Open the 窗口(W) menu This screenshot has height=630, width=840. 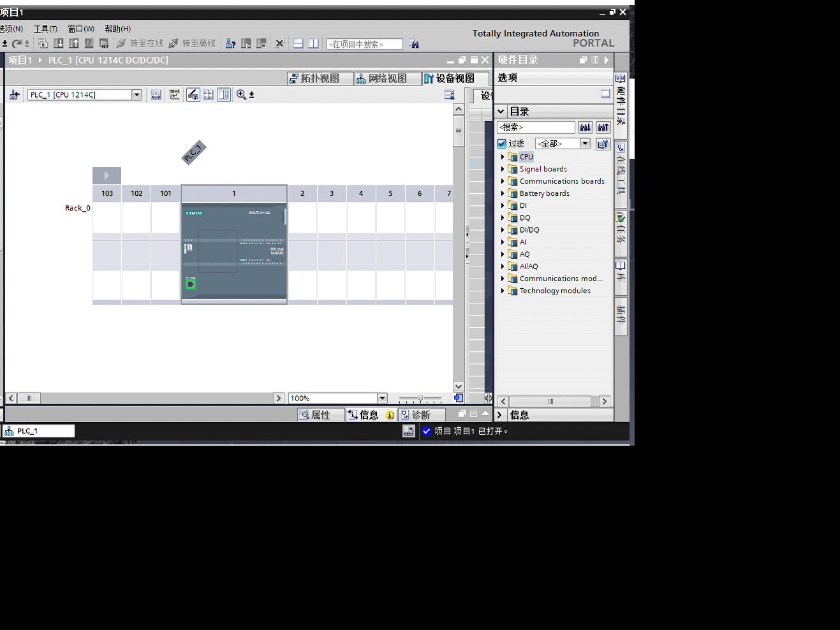[x=81, y=29]
